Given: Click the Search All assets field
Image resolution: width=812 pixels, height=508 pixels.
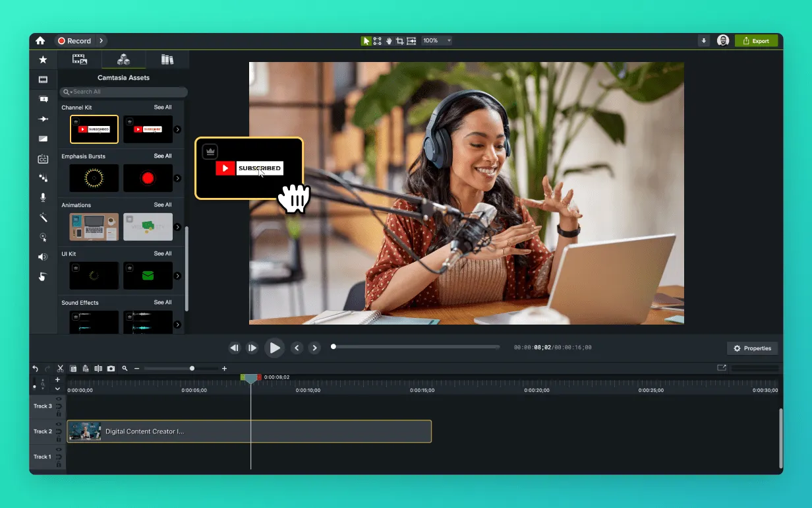Looking at the screenshot, I should [x=123, y=92].
